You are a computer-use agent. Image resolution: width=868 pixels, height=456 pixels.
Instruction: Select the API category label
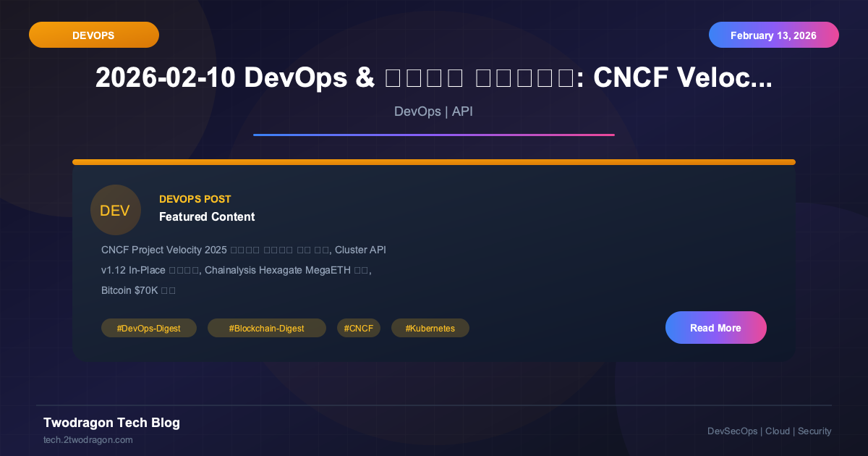click(x=464, y=111)
